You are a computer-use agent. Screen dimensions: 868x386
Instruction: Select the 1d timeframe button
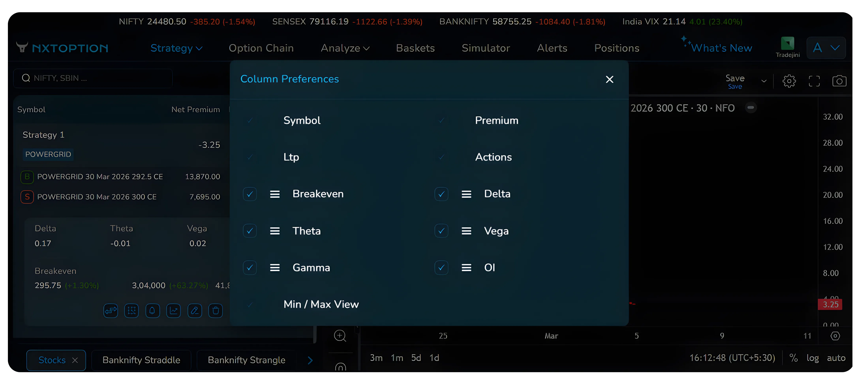434,358
